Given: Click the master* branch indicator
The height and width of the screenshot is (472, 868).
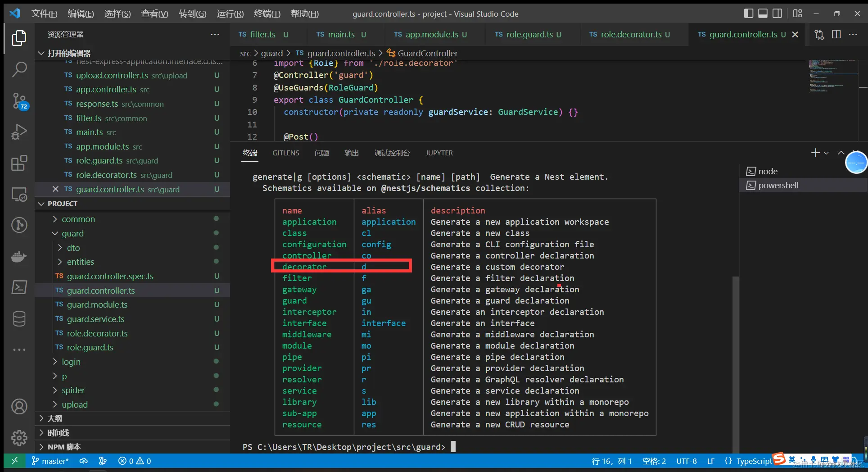Looking at the screenshot, I should point(50,461).
